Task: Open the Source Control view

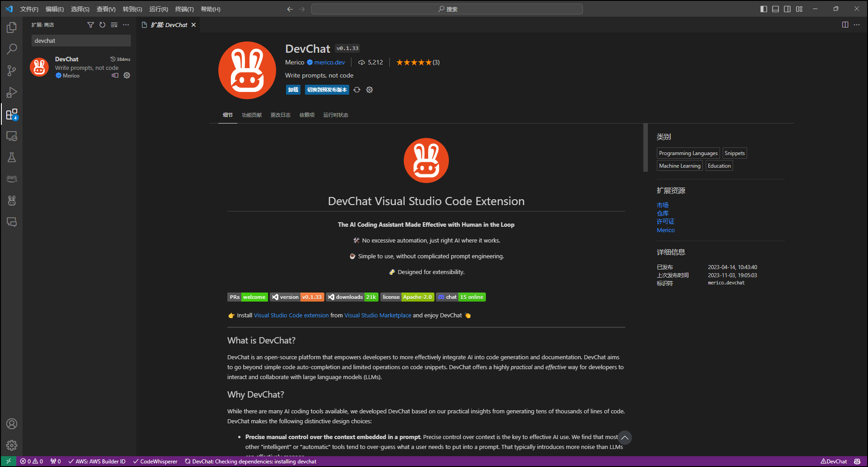Action: pyautogui.click(x=12, y=70)
